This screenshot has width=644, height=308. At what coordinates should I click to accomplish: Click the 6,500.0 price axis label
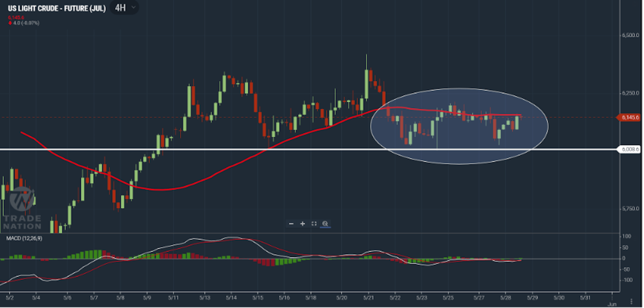click(630, 35)
